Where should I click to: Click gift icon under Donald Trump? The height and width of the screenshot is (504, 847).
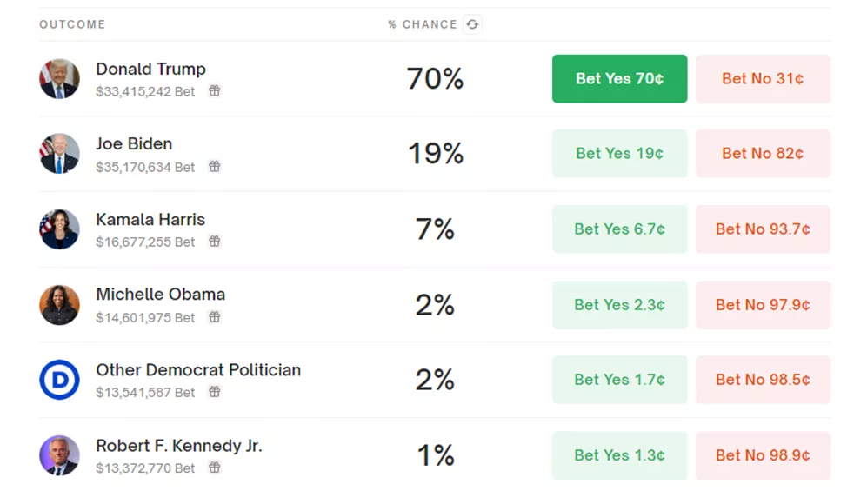(x=214, y=91)
